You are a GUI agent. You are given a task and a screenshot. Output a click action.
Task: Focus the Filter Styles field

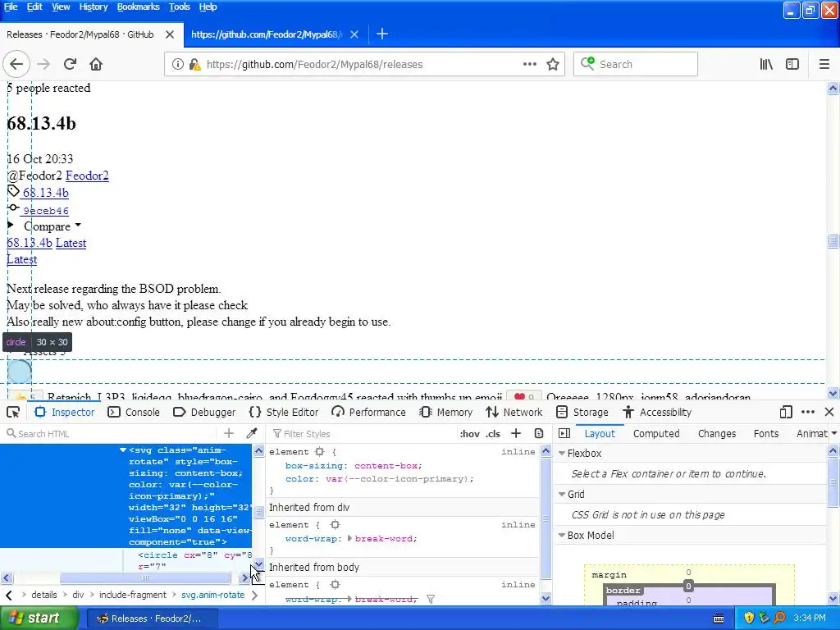[x=362, y=433]
